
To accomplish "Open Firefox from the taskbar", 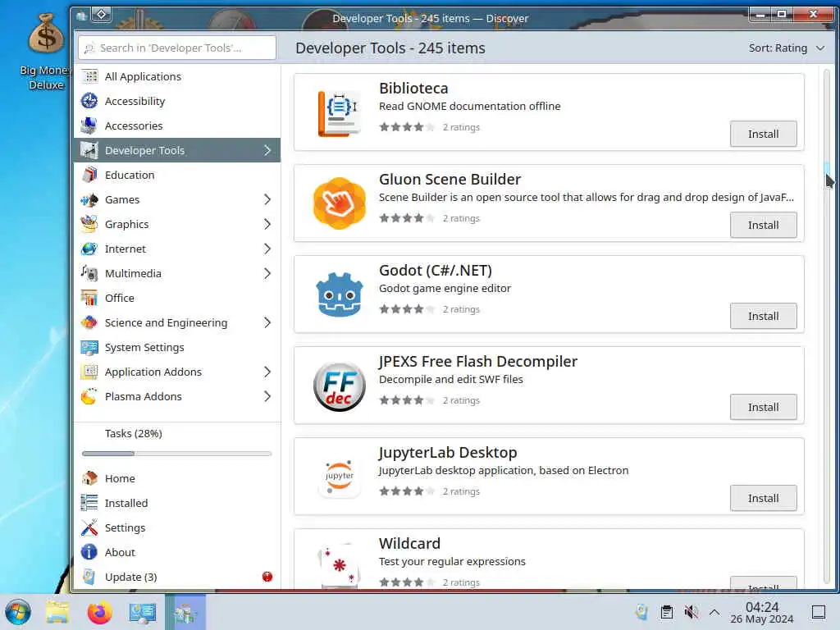I will click(99, 612).
